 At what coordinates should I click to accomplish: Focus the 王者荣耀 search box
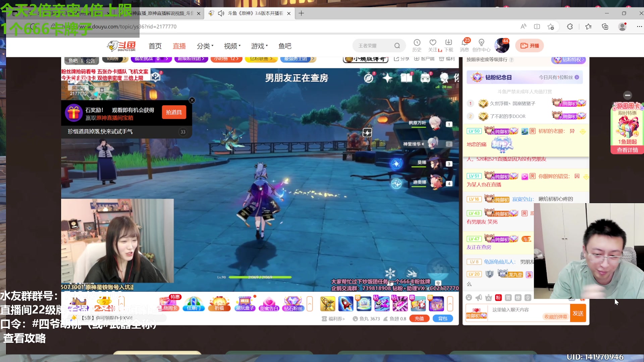[x=374, y=46]
